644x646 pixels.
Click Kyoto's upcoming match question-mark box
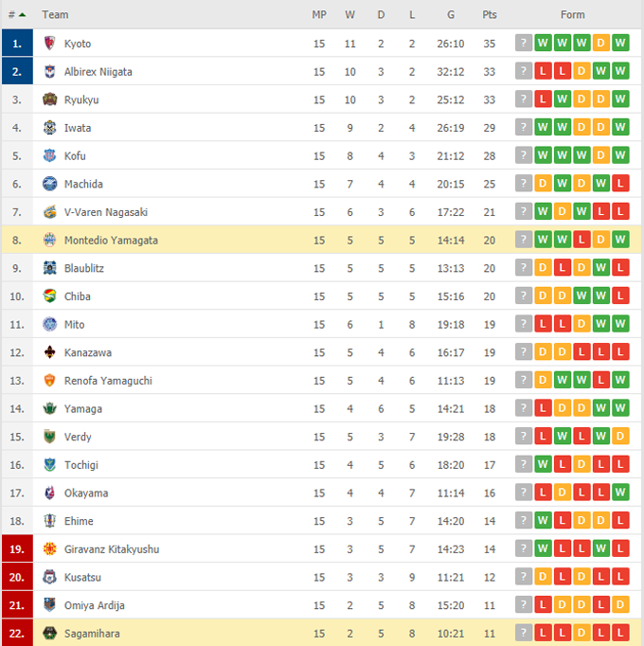pos(523,44)
